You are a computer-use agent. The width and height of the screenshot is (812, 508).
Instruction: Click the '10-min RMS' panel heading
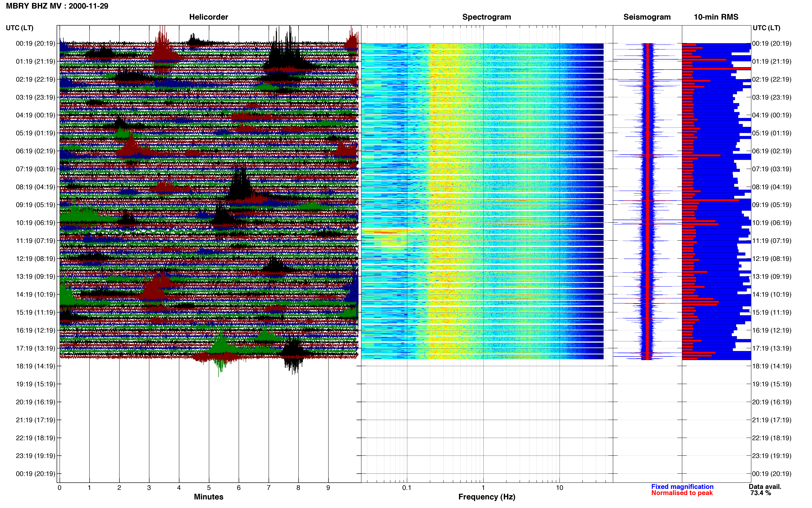(x=716, y=17)
